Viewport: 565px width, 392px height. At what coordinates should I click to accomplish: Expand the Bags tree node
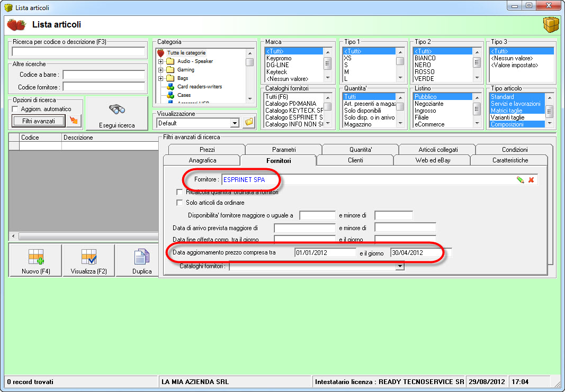click(x=160, y=78)
